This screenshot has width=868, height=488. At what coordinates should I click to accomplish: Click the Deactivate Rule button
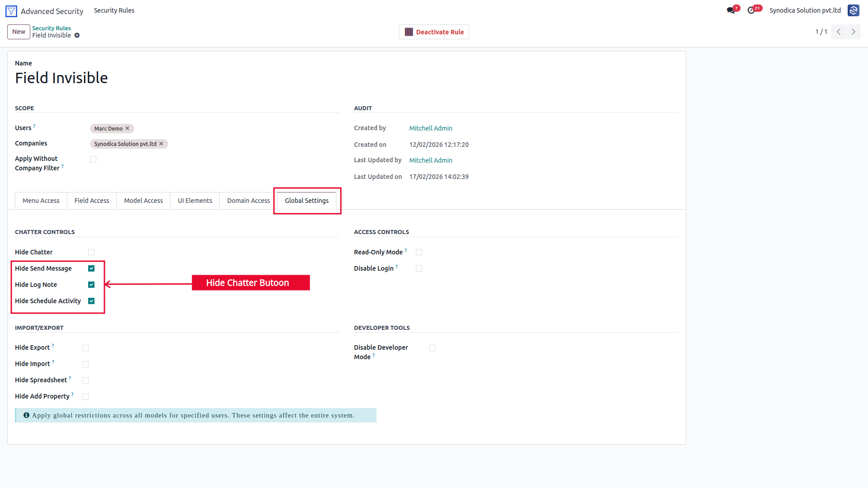pyautogui.click(x=434, y=32)
